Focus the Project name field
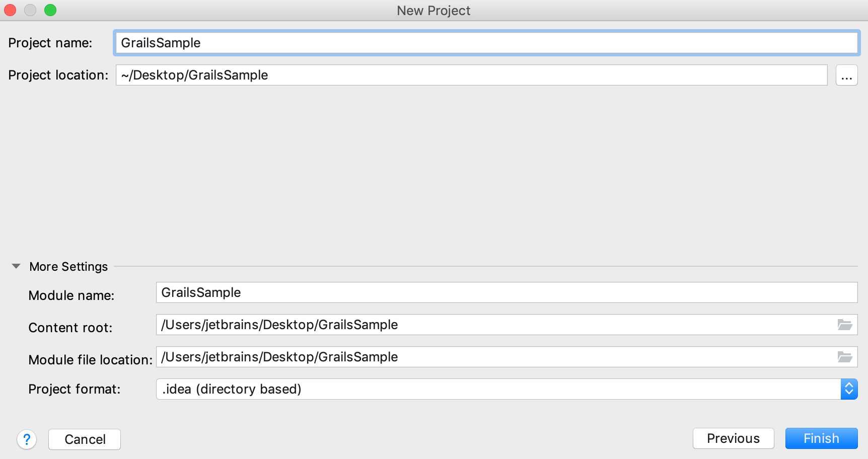This screenshot has height=459, width=868. [x=486, y=43]
